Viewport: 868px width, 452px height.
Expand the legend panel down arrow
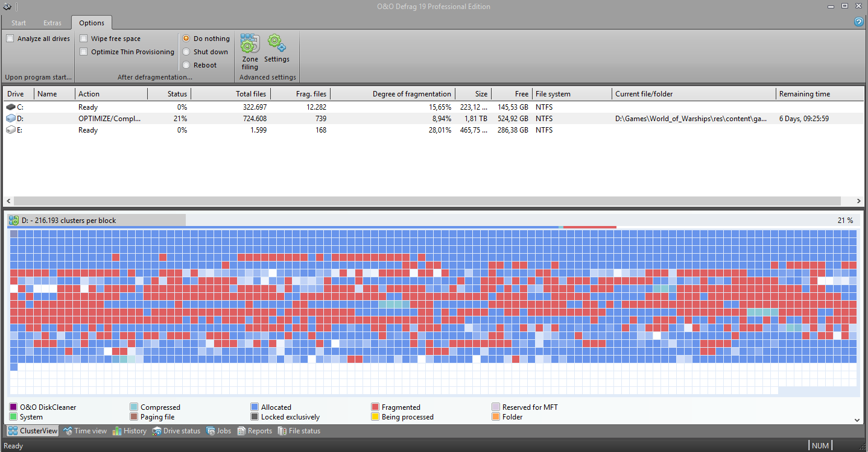(858, 419)
